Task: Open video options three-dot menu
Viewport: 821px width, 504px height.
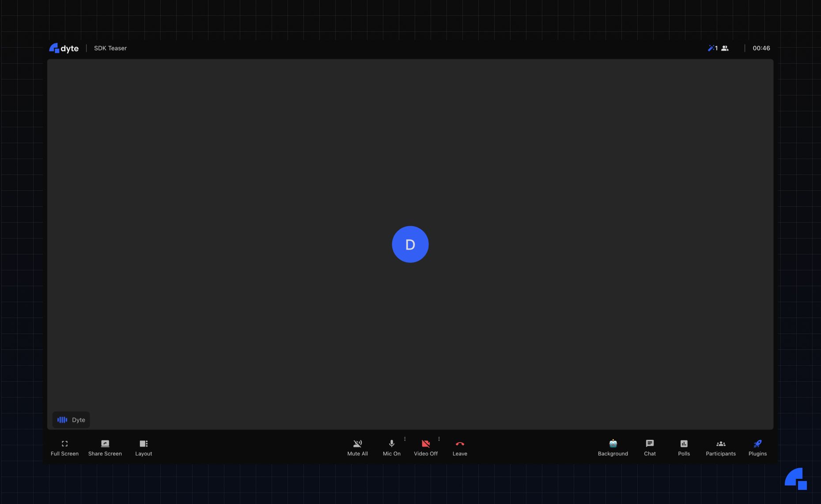Action: tap(439, 439)
